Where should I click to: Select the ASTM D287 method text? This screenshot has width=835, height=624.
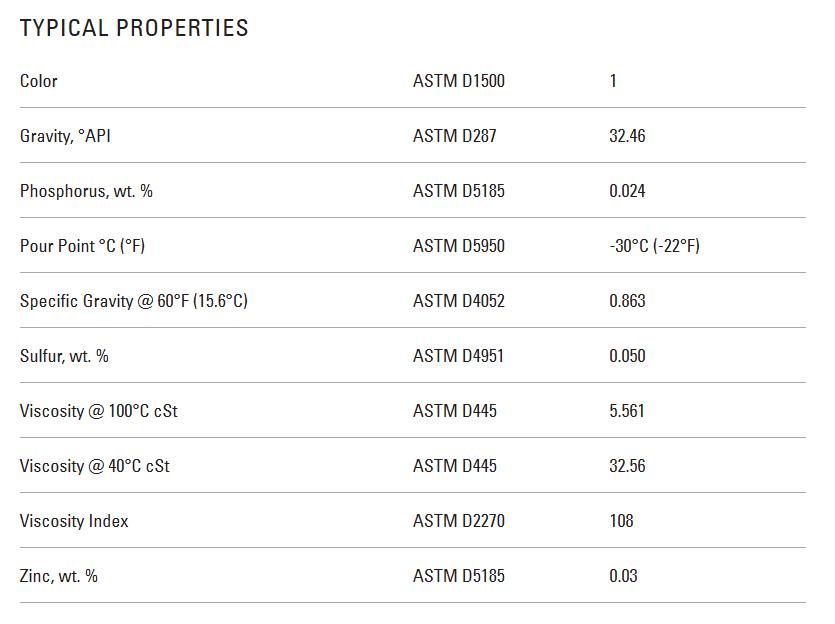coord(454,136)
